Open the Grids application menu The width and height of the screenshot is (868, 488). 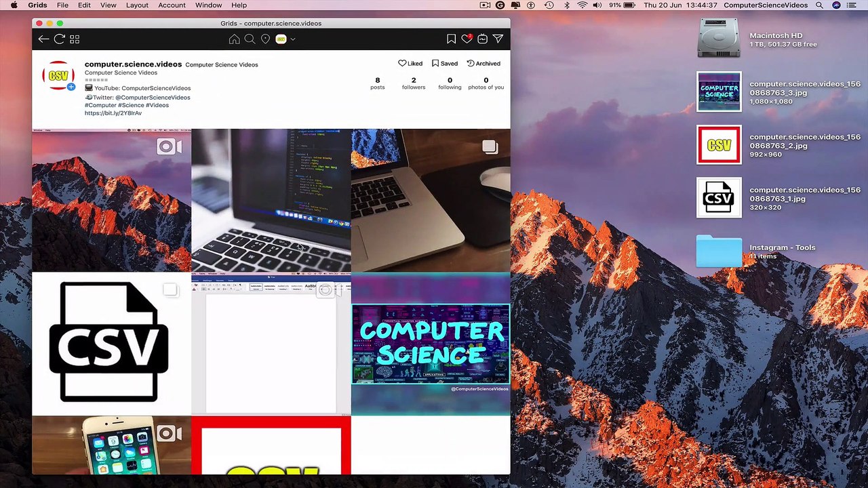[x=37, y=5]
